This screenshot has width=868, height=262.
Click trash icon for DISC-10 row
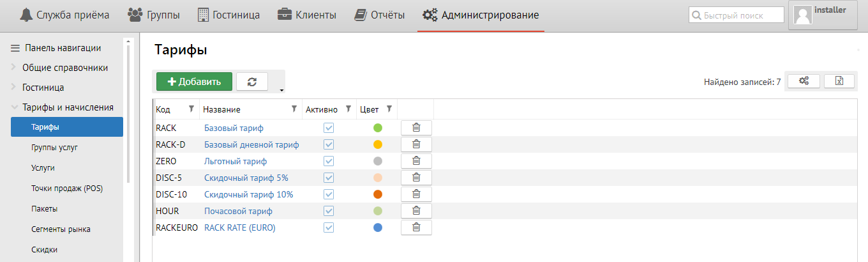tap(416, 194)
